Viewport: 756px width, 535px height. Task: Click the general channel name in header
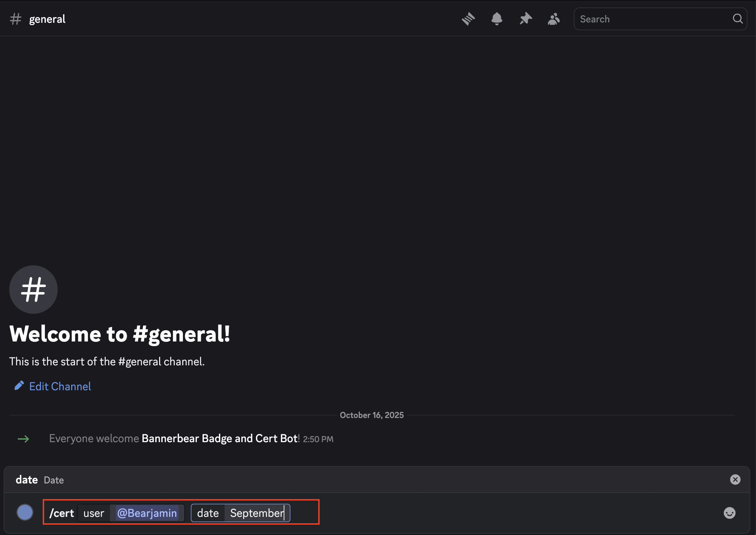point(47,18)
